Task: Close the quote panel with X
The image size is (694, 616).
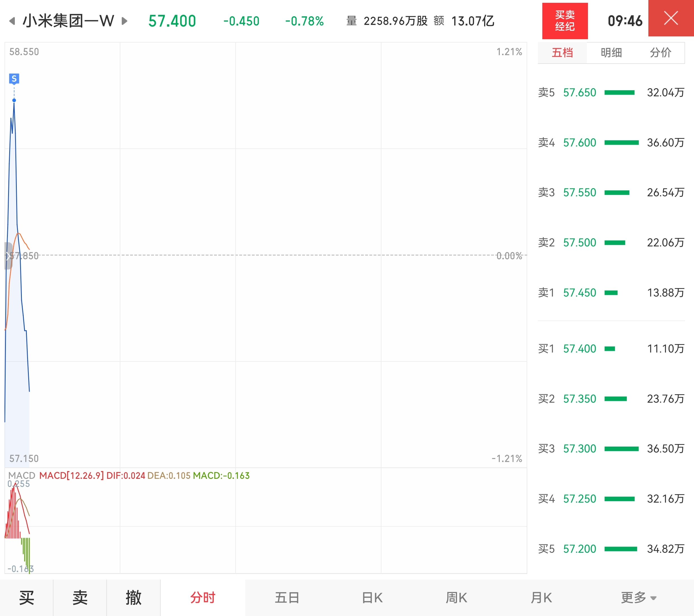Action: click(x=671, y=18)
